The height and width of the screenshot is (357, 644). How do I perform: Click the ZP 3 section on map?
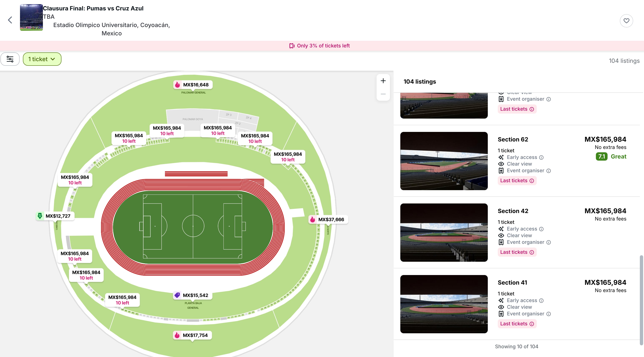[228, 115]
